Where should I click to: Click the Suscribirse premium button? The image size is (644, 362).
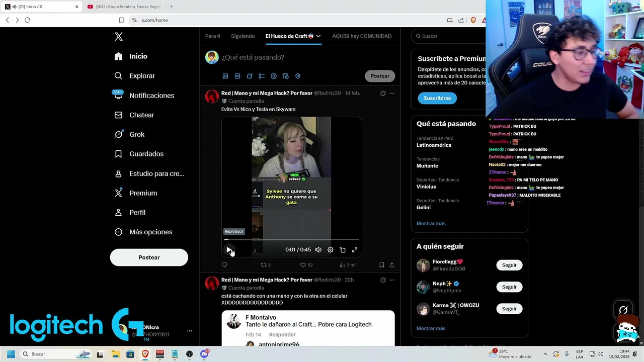(437, 98)
